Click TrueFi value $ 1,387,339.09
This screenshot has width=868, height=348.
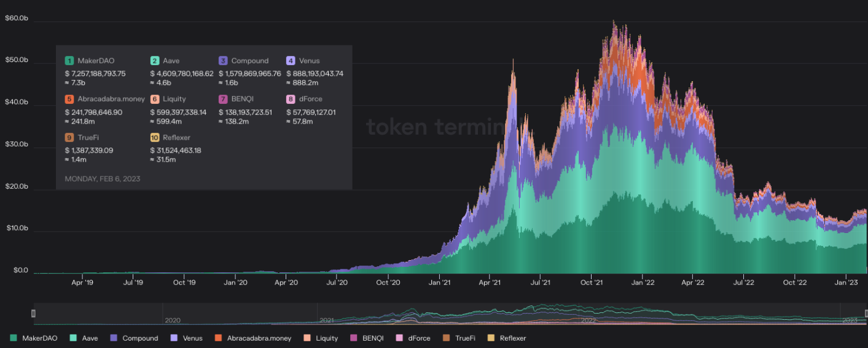tap(89, 150)
